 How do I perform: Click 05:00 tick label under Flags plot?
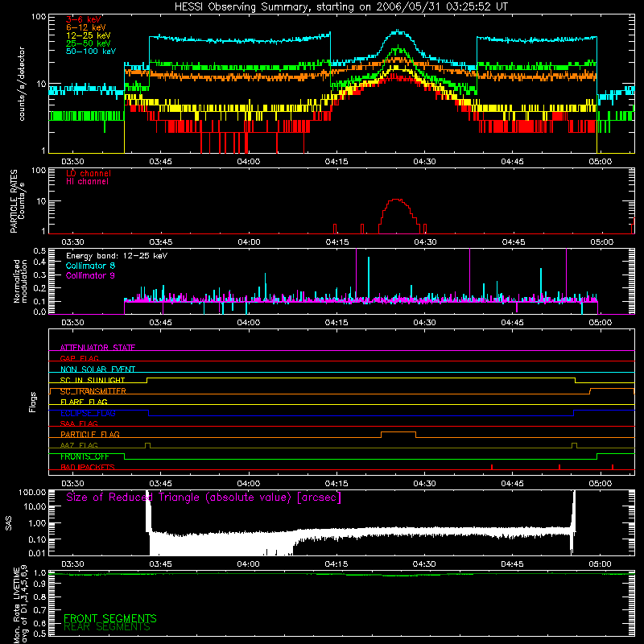pyautogui.click(x=601, y=484)
